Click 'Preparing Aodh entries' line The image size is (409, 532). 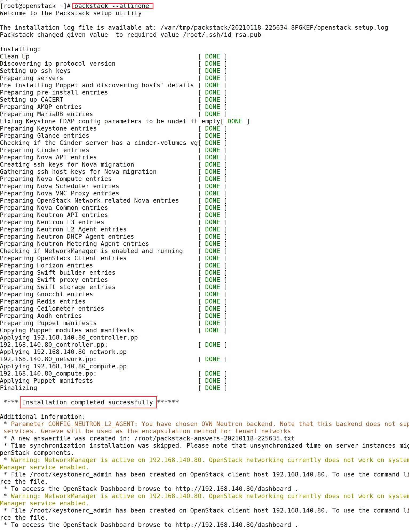click(x=41, y=316)
